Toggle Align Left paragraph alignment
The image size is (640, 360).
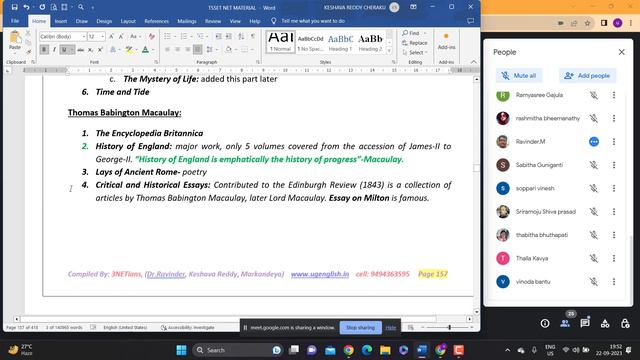click(x=167, y=50)
